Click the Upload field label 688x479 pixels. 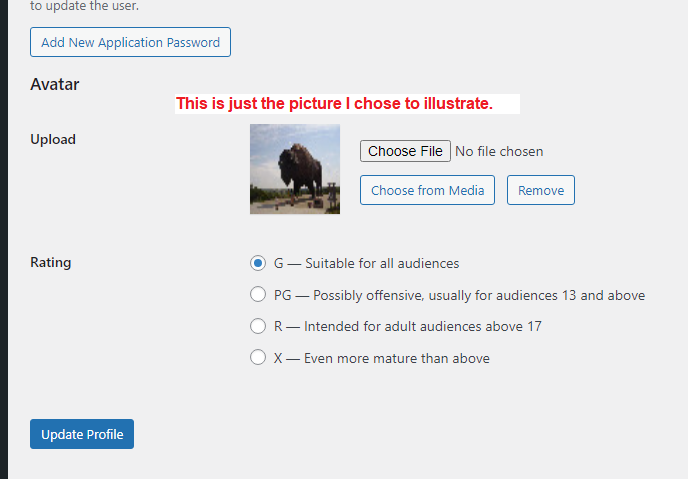[53, 139]
